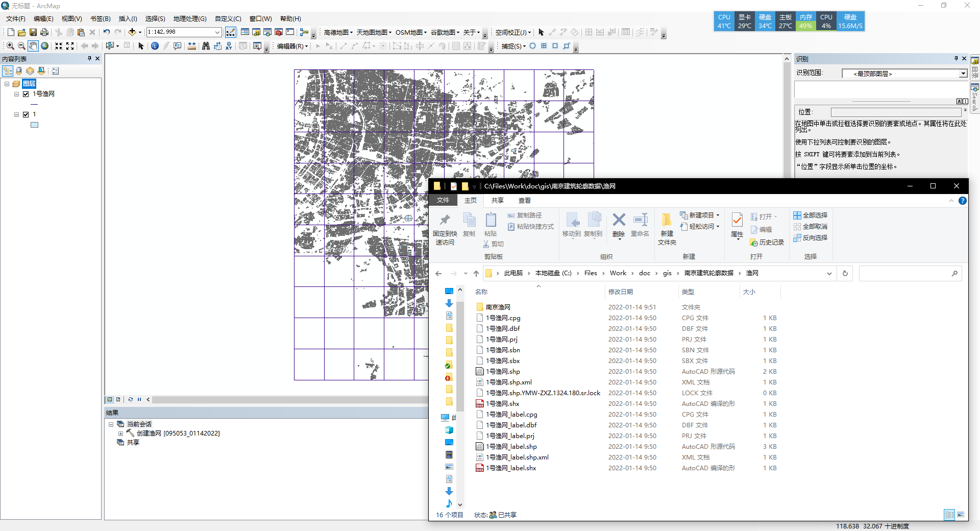Click the 删除 button in Explorer
Viewport: 980px width, 531px height.
(619, 226)
